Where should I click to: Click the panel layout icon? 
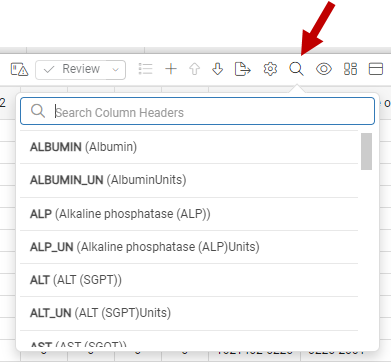click(x=376, y=69)
